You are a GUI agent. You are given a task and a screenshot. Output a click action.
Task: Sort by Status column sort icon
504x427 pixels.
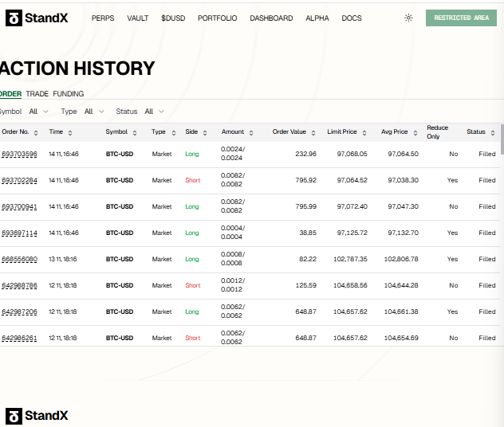tap(493, 132)
